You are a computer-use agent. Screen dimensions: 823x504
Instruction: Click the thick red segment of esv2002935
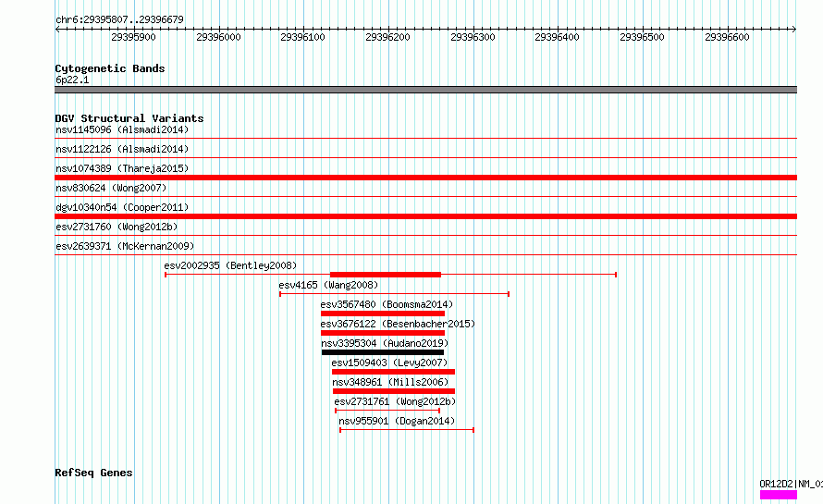[x=386, y=275]
